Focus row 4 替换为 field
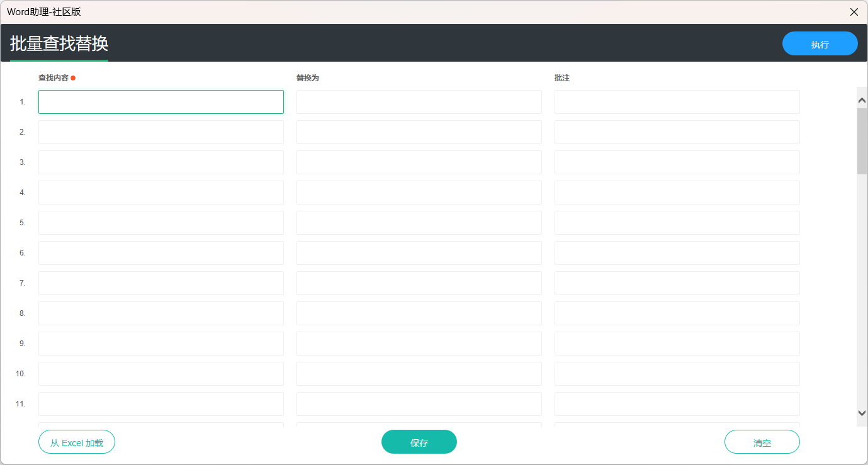Viewport: 868px width, 465px height. [419, 193]
